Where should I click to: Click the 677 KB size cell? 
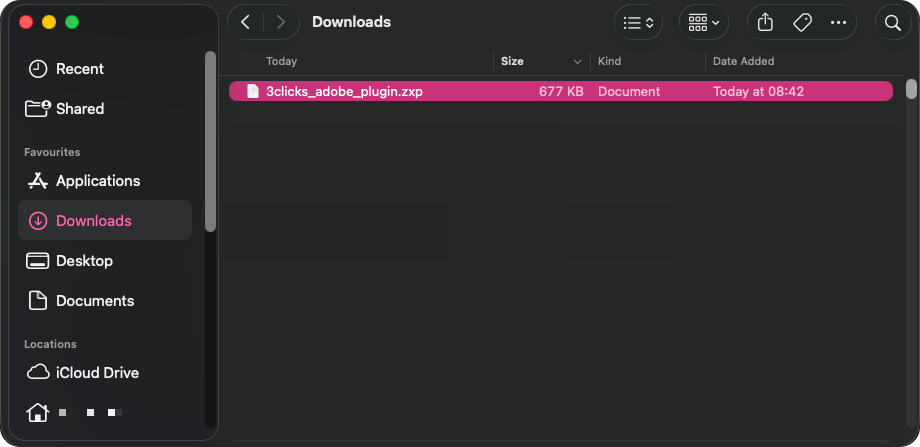(x=561, y=92)
